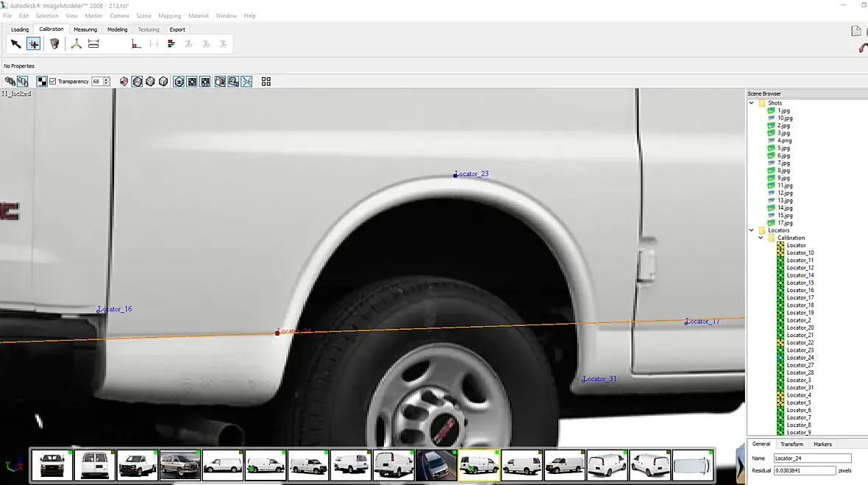The image size is (868, 485).
Task: Open the Camera menu
Action: pos(119,15)
